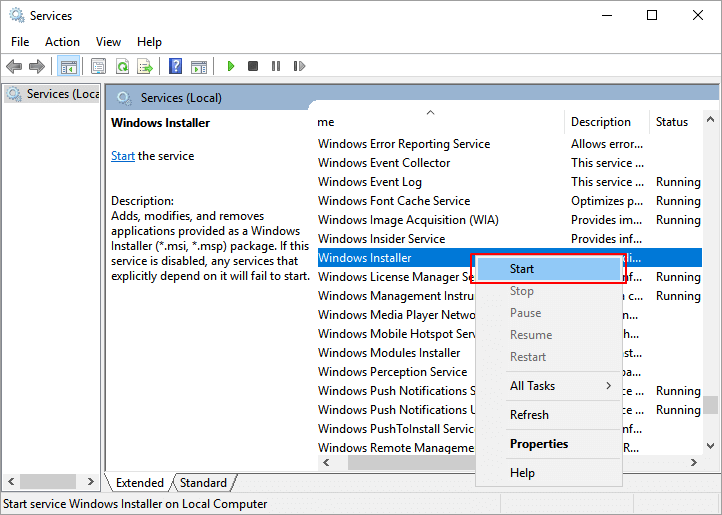Click the Pause Service toolbar icon
The width and height of the screenshot is (722, 515).
tap(276, 66)
